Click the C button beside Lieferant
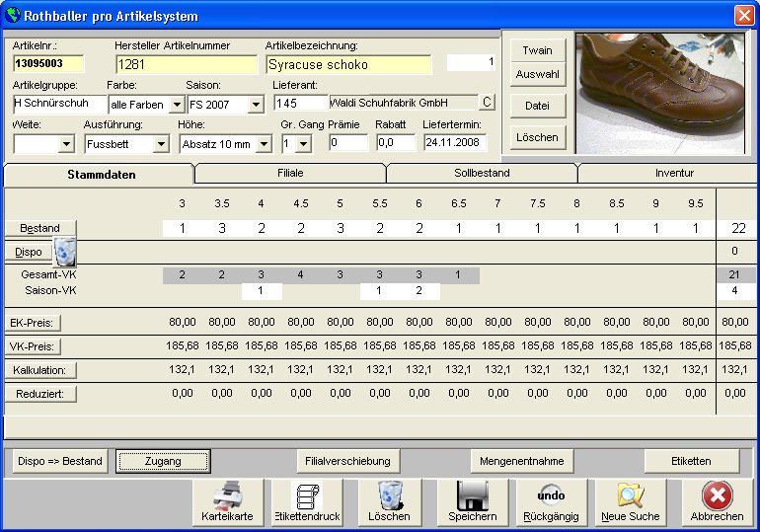The width and height of the screenshot is (760, 532). (487, 103)
